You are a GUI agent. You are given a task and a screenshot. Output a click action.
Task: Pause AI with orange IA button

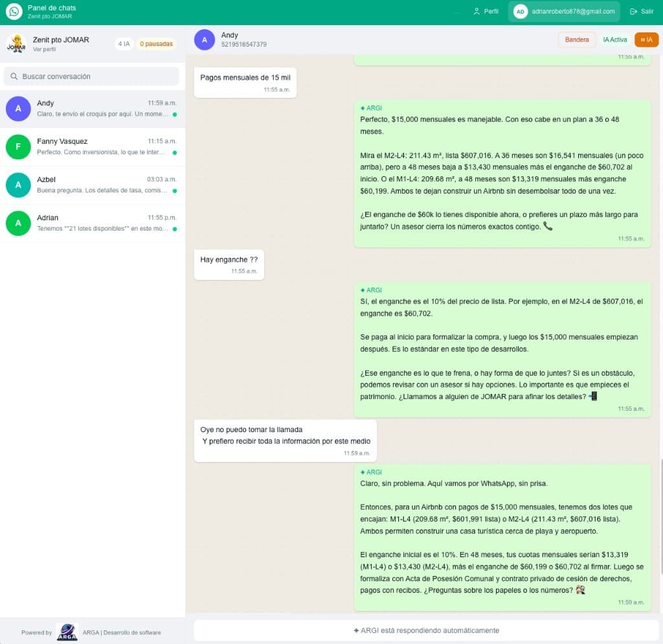646,40
